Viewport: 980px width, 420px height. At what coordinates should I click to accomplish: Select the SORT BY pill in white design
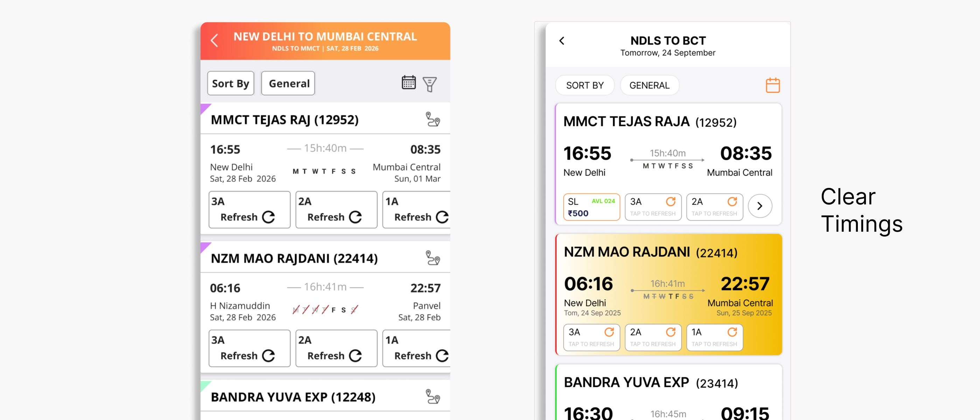[x=585, y=85]
